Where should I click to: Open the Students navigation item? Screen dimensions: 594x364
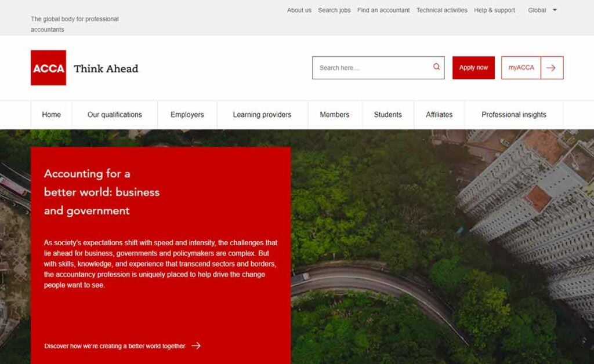pos(387,115)
